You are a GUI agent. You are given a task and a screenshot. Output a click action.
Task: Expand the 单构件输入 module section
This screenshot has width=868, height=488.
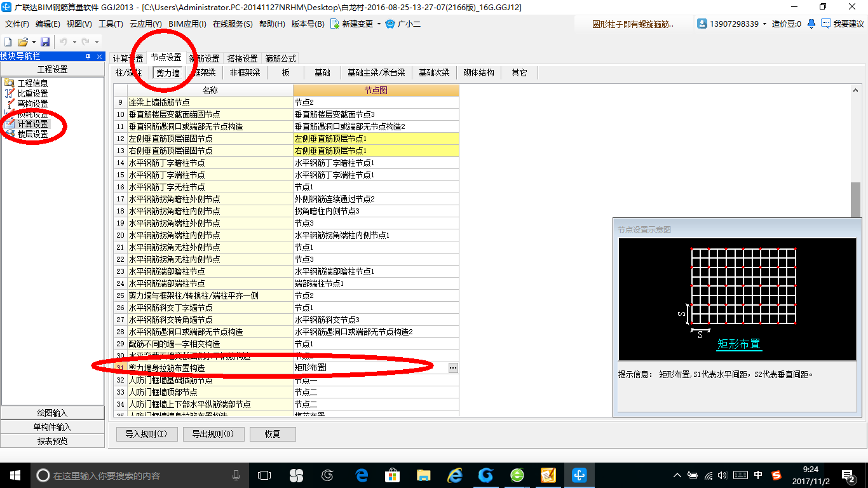coord(52,427)
